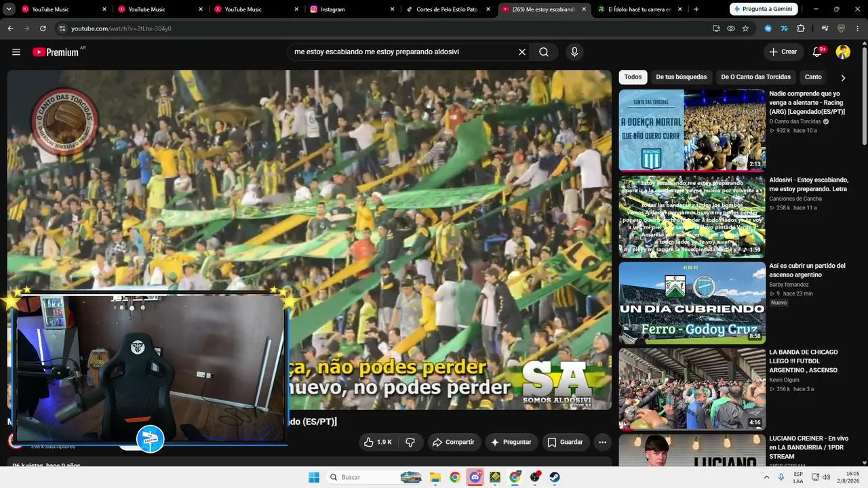
Task: Open Chrome media controls
Action: click(x=825, y=28)
